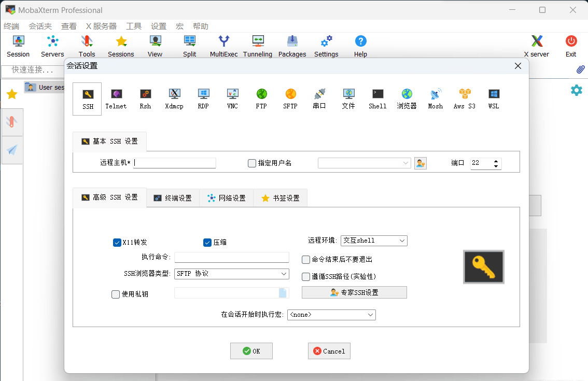Switch to the 高级 SSH 设置 tab

coord(109,197)
